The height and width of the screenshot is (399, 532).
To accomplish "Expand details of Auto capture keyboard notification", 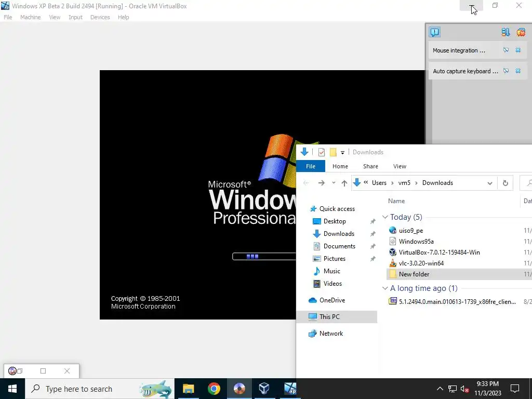I will click(506, 71).
